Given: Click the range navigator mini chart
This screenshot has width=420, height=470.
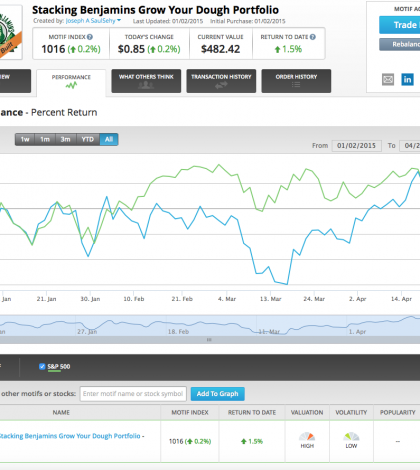Looking at the screenshot, I should click(x=210, y=325).
